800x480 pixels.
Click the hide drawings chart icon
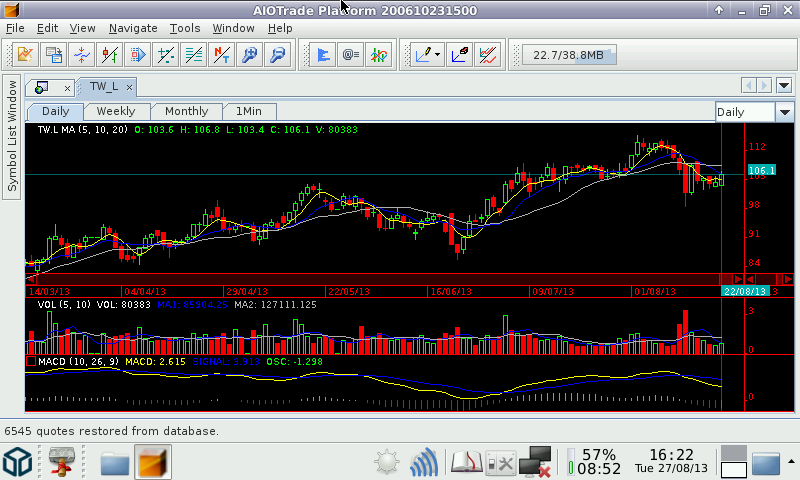(487, 54)
